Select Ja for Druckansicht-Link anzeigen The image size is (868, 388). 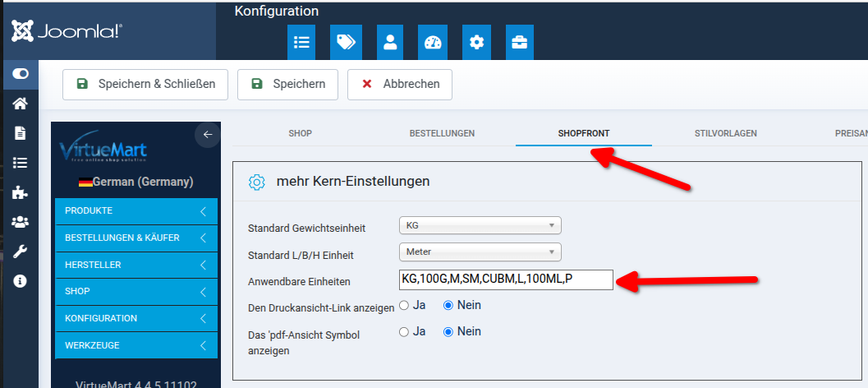click(404, 305)
